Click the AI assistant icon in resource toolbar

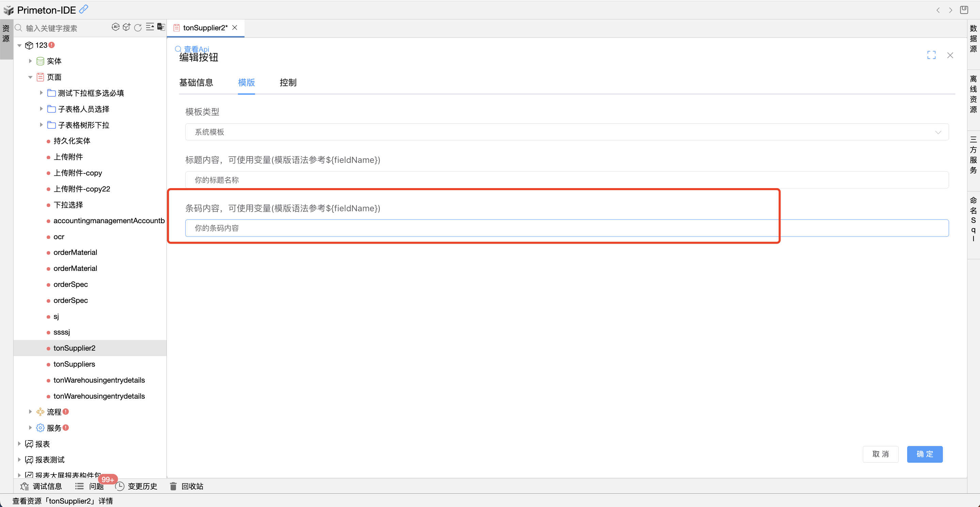[x=115, y=27]
